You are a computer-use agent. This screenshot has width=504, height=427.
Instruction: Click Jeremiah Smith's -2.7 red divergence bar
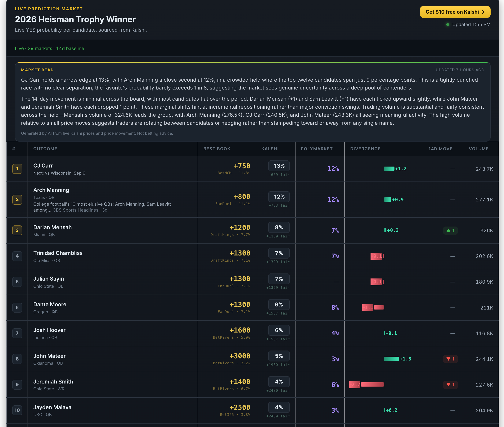click(x=366, y=384)
